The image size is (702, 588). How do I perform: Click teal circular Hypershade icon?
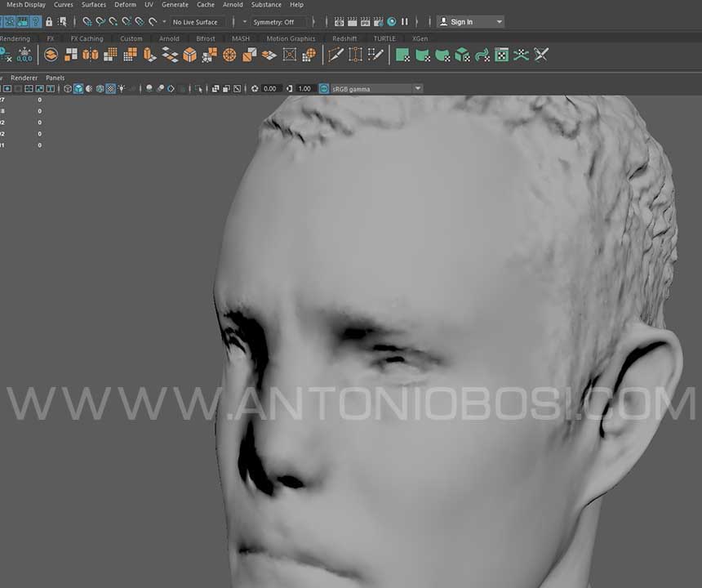pyautogui.click(x=392, y=21)
